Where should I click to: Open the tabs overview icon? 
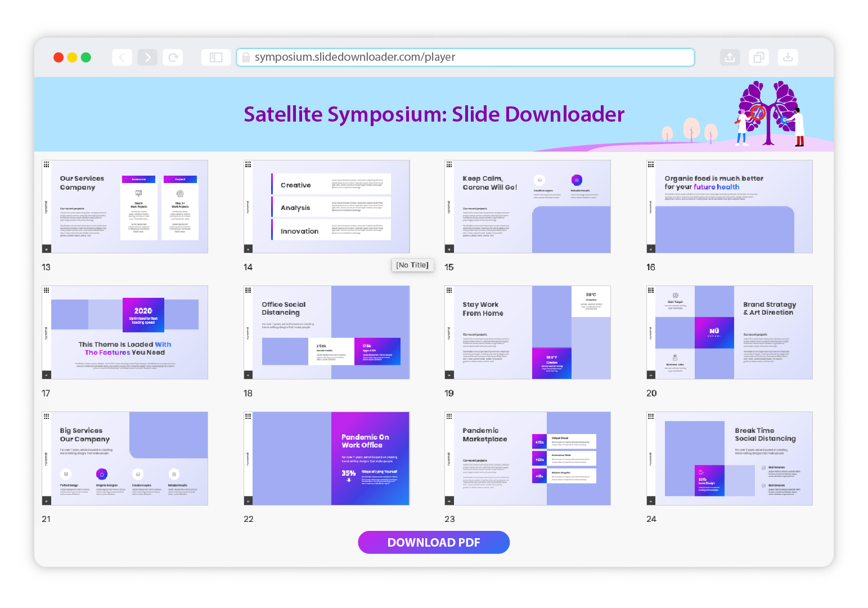[759, 57]
